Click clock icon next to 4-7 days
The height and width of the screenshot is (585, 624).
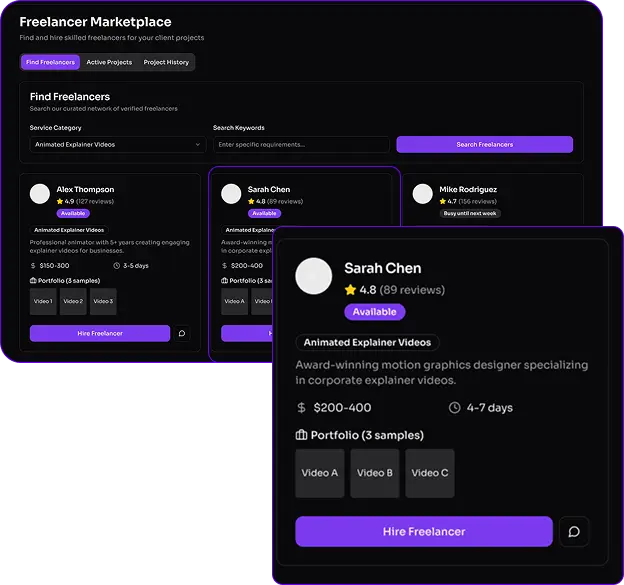pos(454,408)
